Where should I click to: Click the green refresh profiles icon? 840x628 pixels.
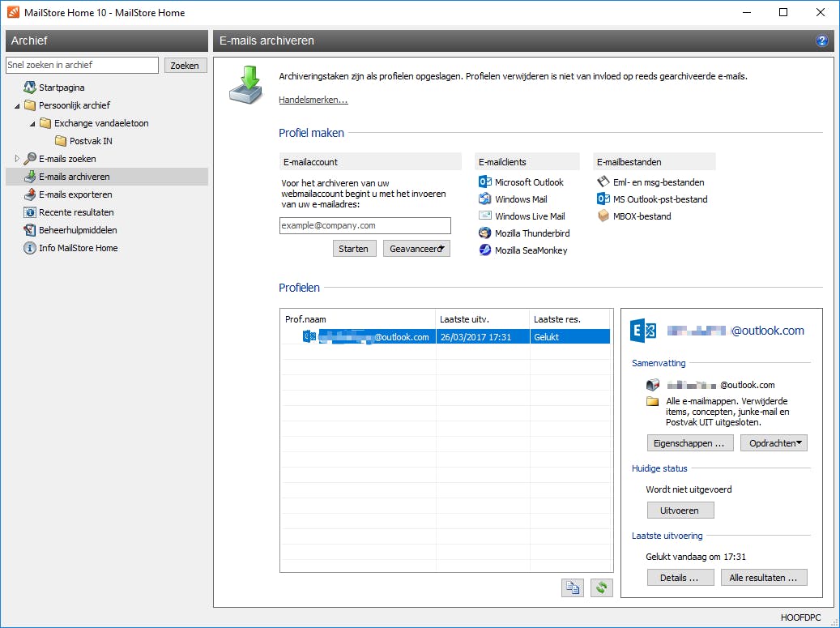pyautogui.click(x=602, y=587)
